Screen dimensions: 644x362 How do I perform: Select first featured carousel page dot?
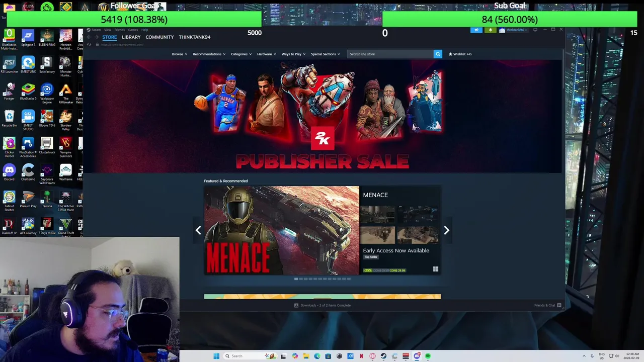point(296,279)
